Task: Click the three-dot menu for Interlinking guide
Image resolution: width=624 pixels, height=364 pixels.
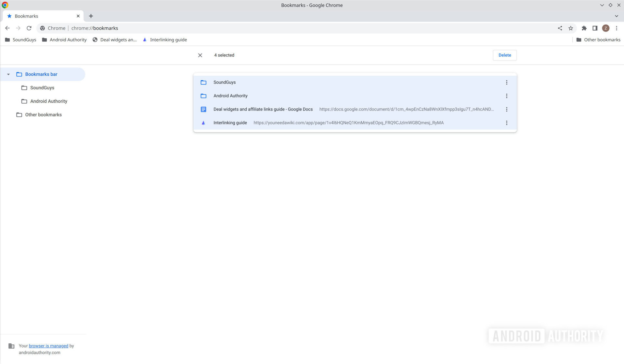Action: (507, 123)
